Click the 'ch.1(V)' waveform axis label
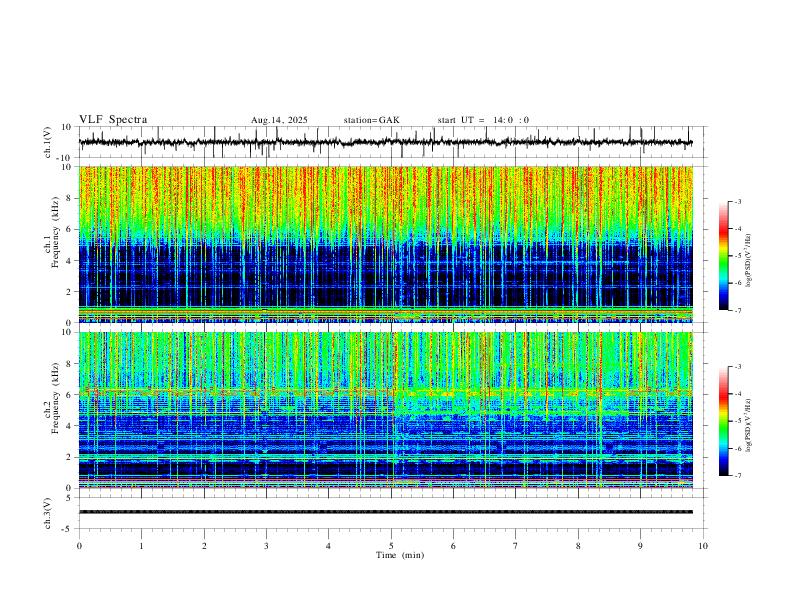This screenshot has width=792, height=612. click(x=48, y=142)
